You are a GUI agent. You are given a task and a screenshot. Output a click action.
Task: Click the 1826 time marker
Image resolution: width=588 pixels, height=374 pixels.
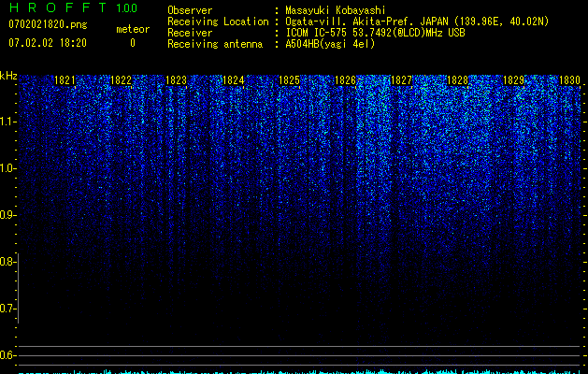(345, 80)
